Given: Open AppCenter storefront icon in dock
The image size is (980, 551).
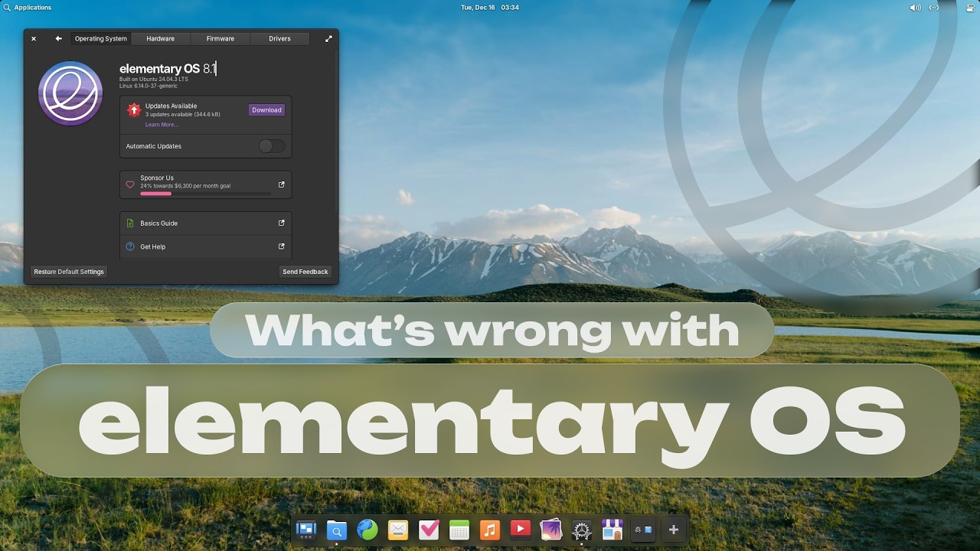Looking at the screenshot, I should point(612,530).
